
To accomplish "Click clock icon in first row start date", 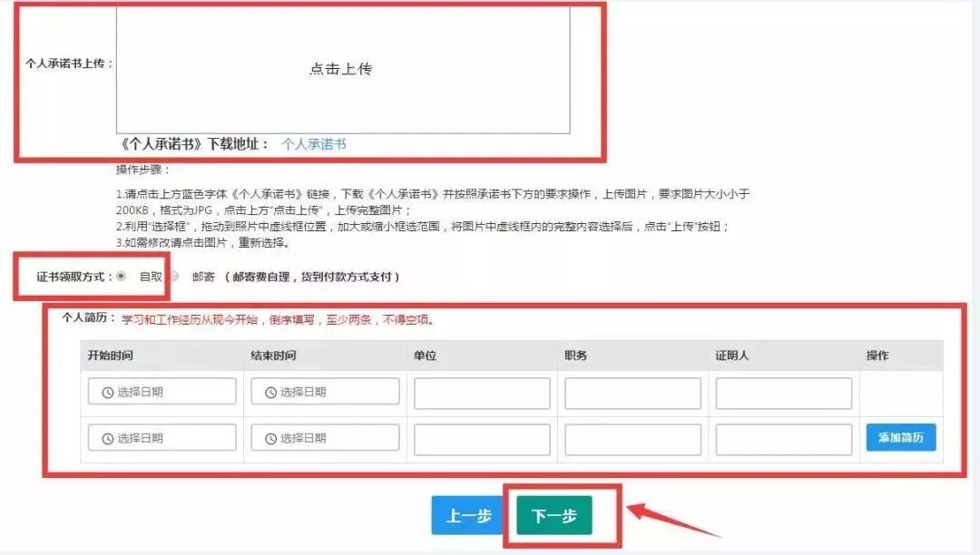I will pos(107,392).
